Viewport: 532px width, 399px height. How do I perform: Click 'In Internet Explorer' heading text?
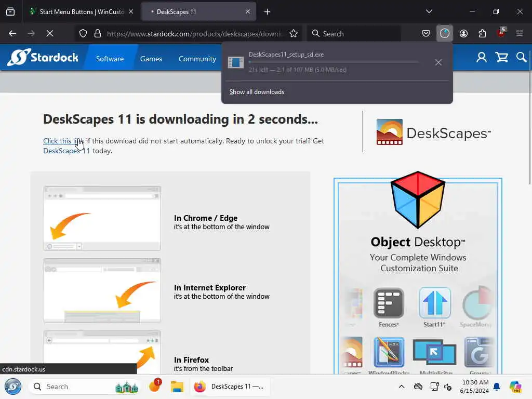210,287
